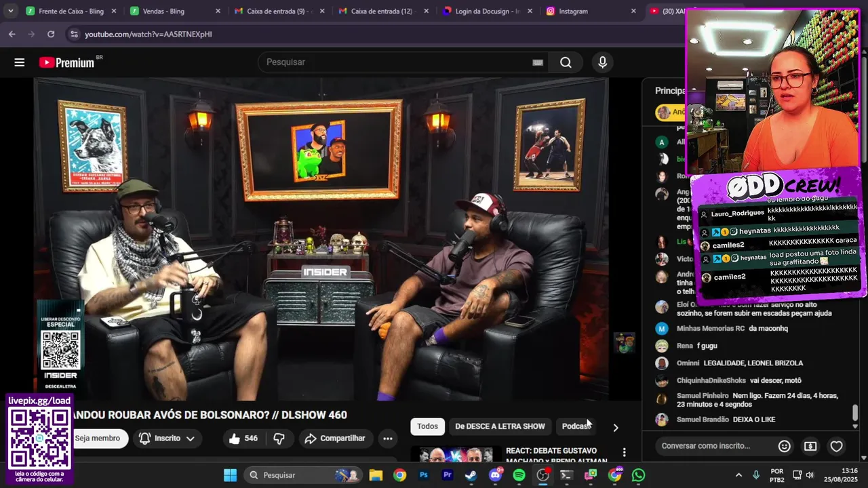The height and width of the screenshot is (488, 868).
Task: Close the Instagram tab
Action: pos(633,11)
